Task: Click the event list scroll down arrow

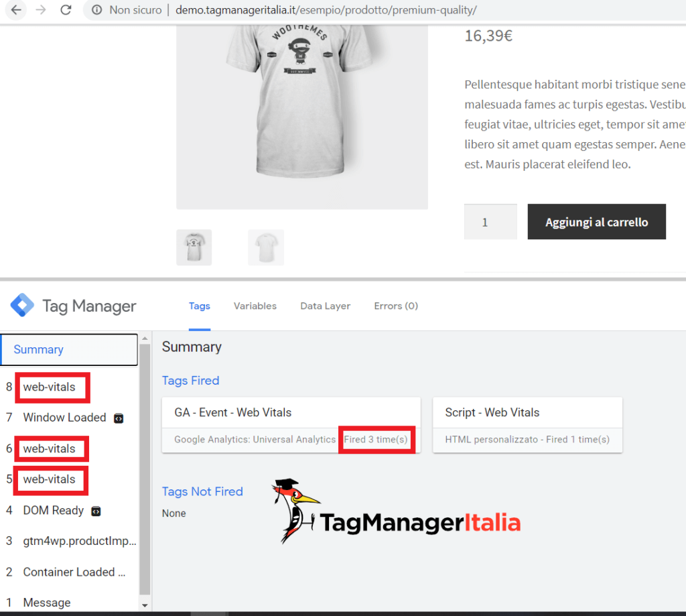Action: click(145, 605)
